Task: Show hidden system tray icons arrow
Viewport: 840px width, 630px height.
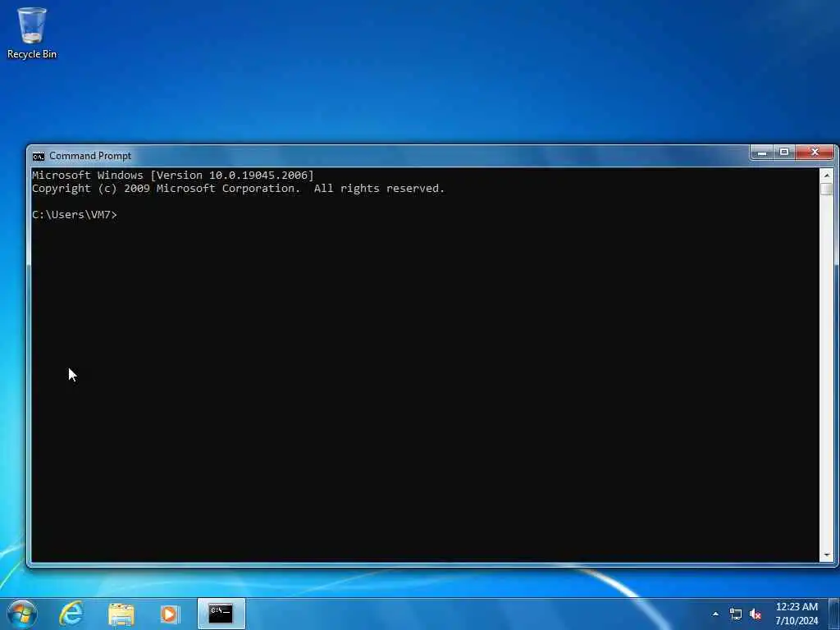Action: click(715, 614)
